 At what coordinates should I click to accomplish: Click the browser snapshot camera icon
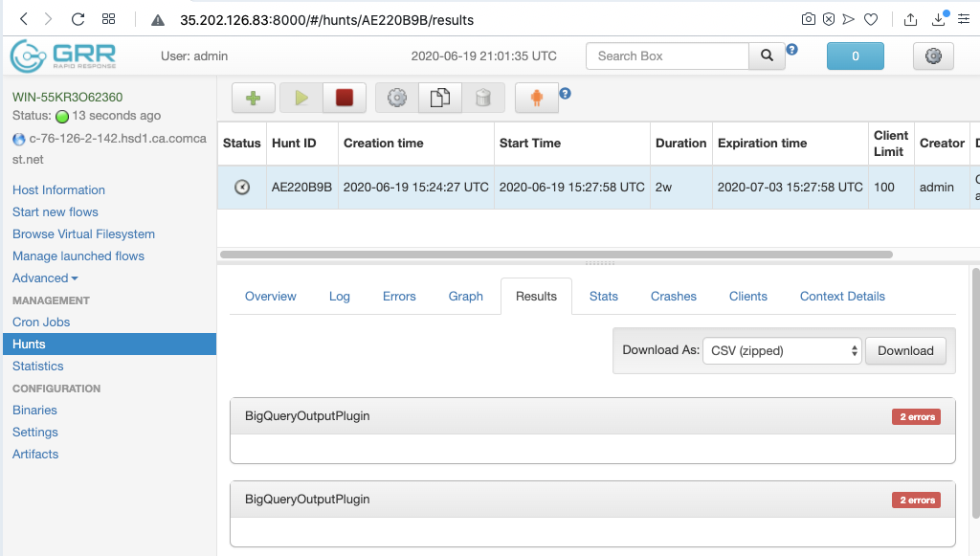(x=808, y=19)
